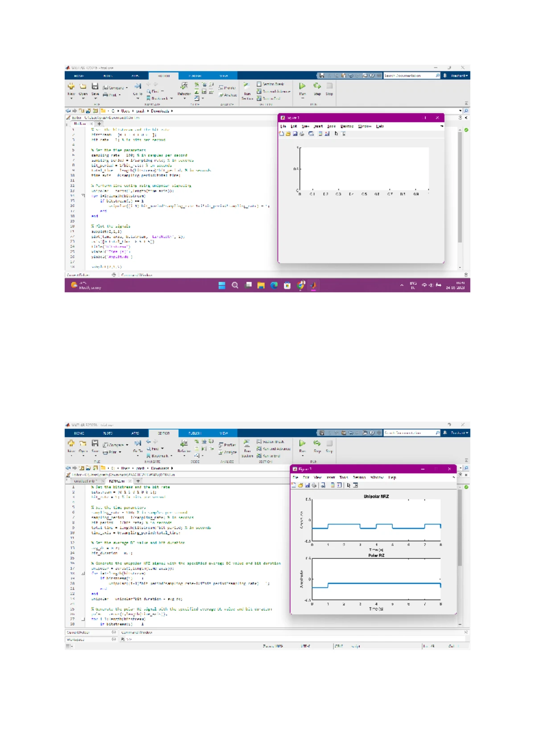Show hidden tray icons on taskbar
The width and height of the screenshot is (535, 756).
[x=402, y=285]
